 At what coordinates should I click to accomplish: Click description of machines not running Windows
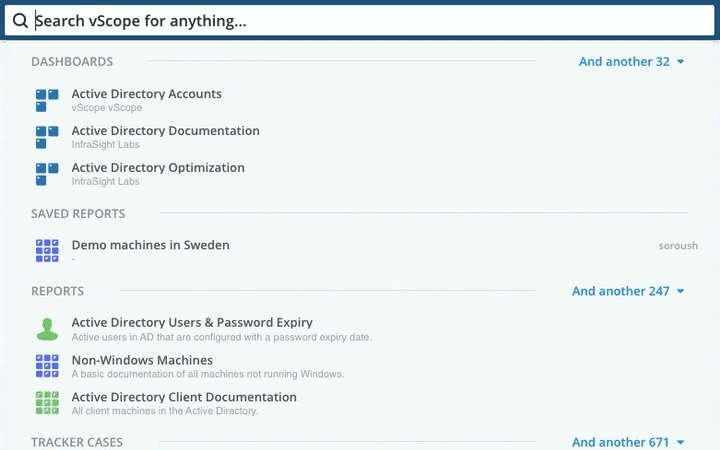208,374
